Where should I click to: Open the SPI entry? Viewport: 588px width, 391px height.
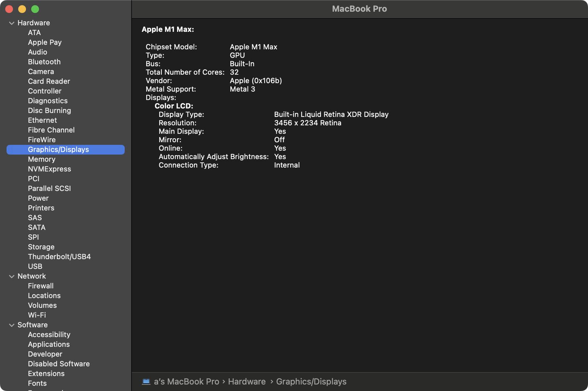pos(33,237)
